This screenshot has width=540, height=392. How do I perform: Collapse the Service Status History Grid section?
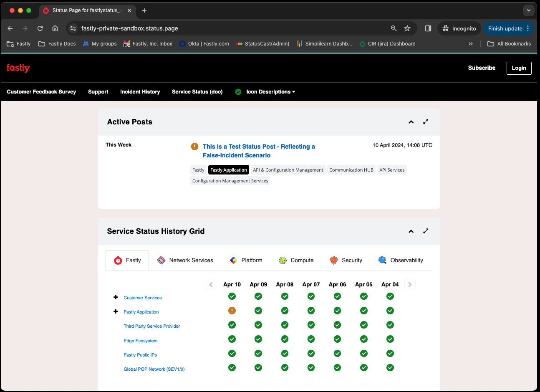coord(411,231)
